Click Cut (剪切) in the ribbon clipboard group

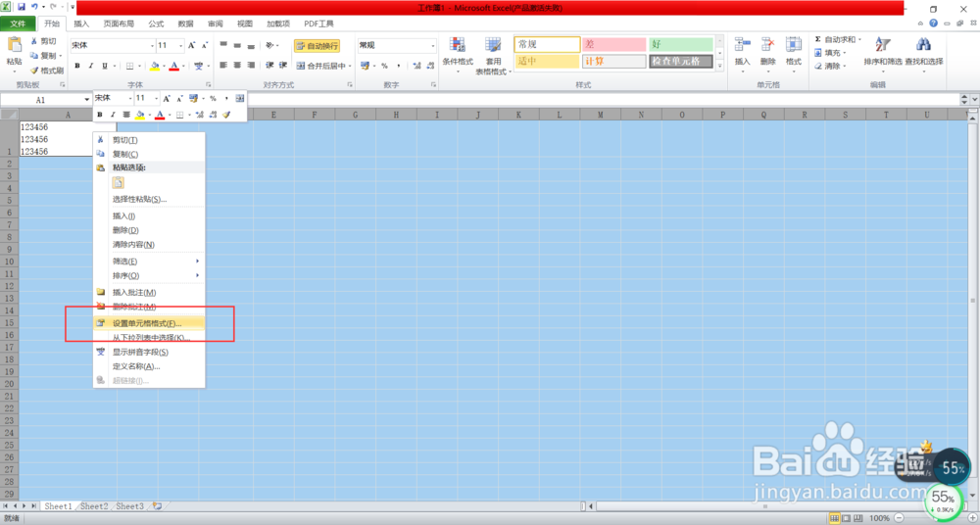click(x=43, y=41)
